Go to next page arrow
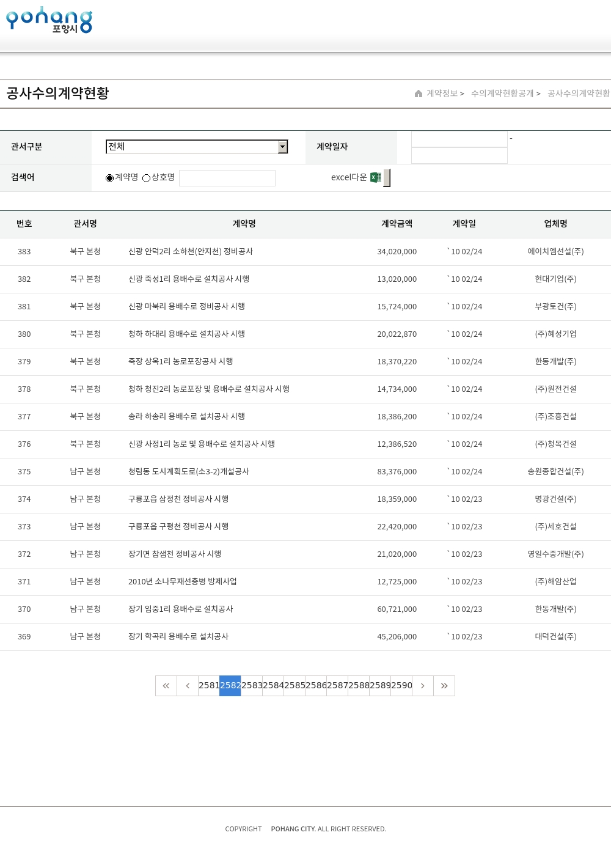The image size is (611, 868). (x=423, y=686)
